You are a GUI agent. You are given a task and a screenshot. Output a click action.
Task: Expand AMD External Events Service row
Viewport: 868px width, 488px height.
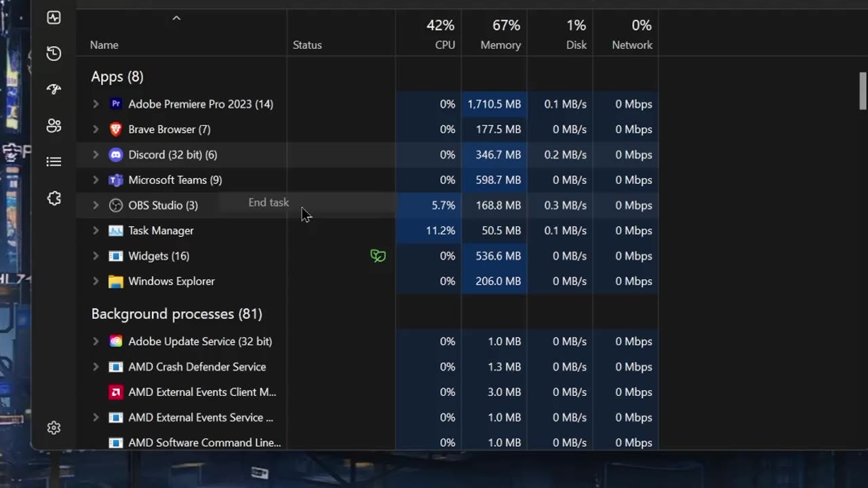click(96, 418)
